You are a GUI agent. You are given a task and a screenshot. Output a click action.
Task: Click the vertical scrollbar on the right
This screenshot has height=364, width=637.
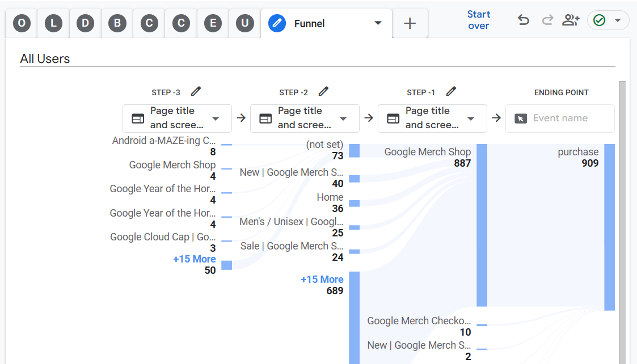622,222
